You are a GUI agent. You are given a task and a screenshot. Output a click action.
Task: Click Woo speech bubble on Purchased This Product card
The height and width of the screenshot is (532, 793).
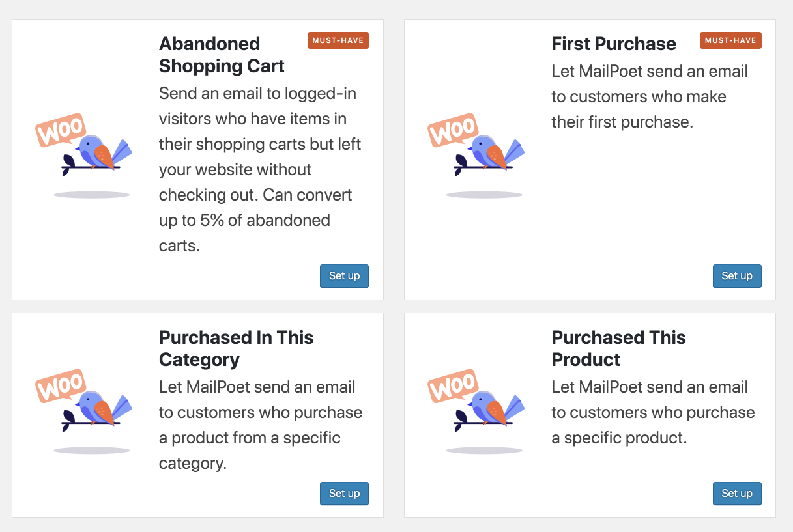pos(453,385)
